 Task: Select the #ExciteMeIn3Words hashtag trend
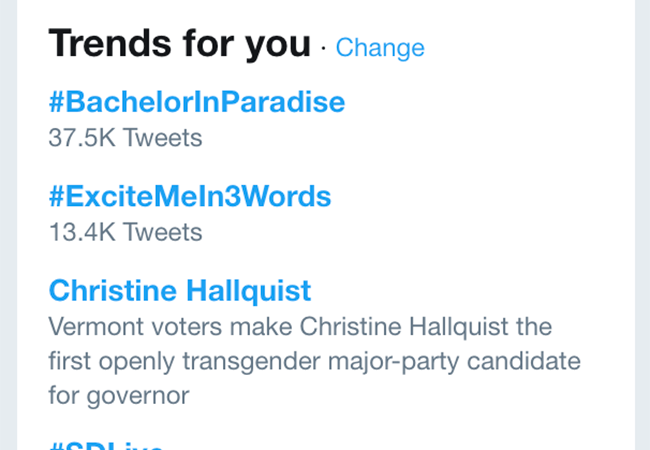[189, 195]
